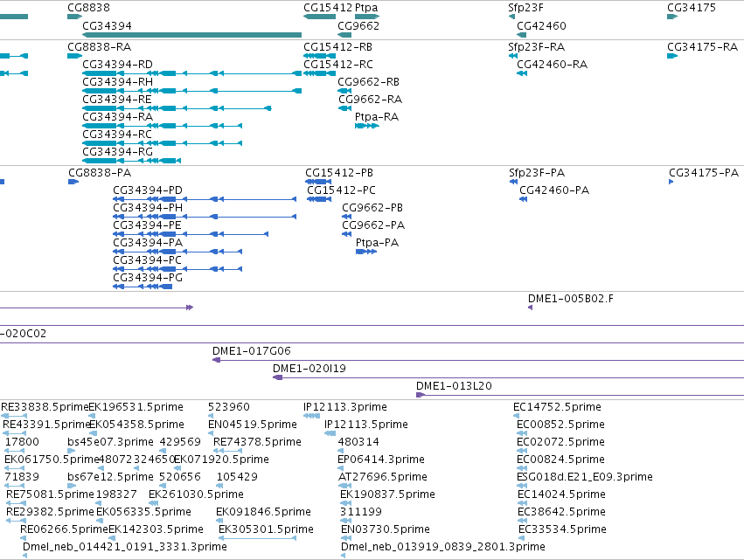
Task: Click EST EK196531.5prime
Action: (x=136, y=407)
